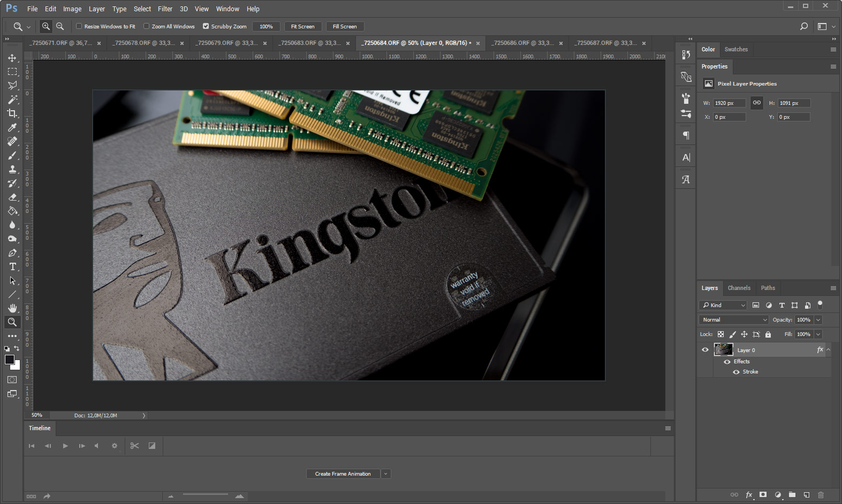The width and height of the screenshot is (842, 504).
Task: Select the Sponge tool
Action: click(12, 239)
